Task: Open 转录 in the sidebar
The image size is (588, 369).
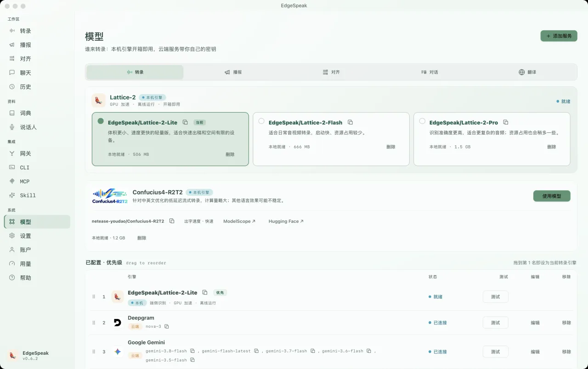Action: [37, 31]
